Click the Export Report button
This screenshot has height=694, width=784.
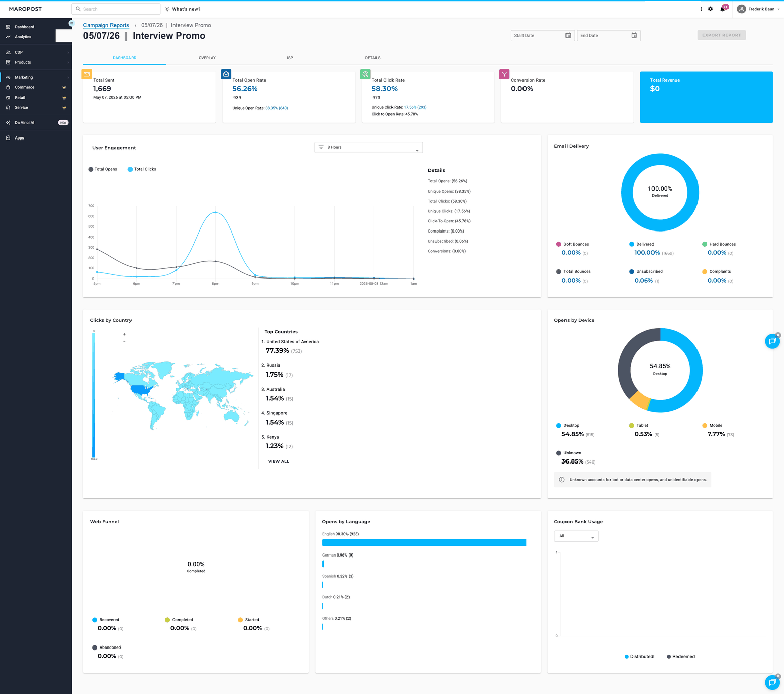721,35
